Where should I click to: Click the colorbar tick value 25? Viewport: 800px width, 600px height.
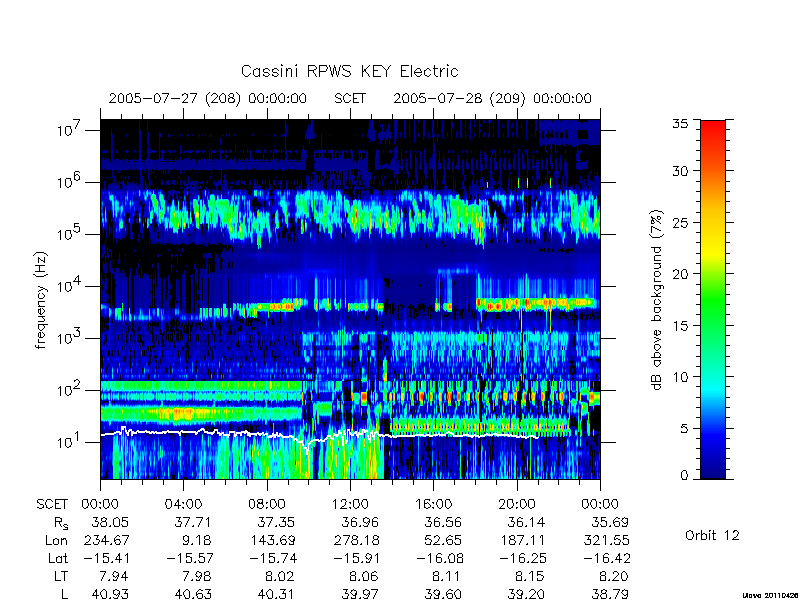pos(680,222)
